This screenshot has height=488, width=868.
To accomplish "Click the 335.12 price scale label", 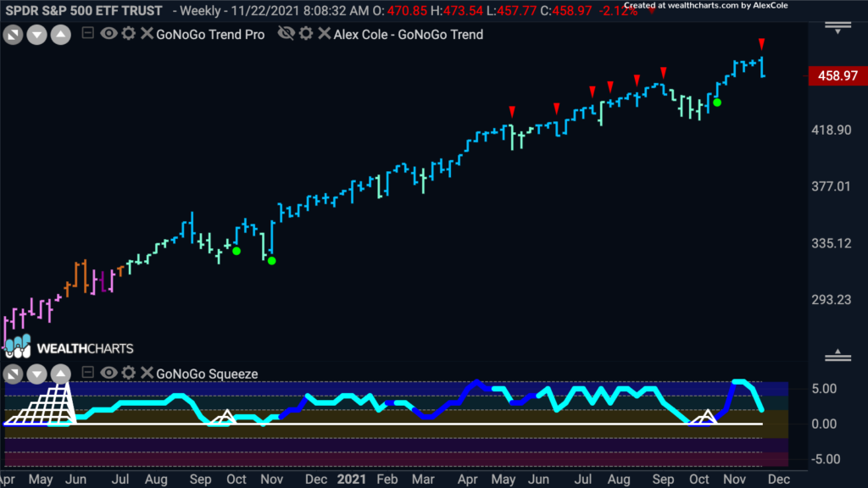I will 832,243.
